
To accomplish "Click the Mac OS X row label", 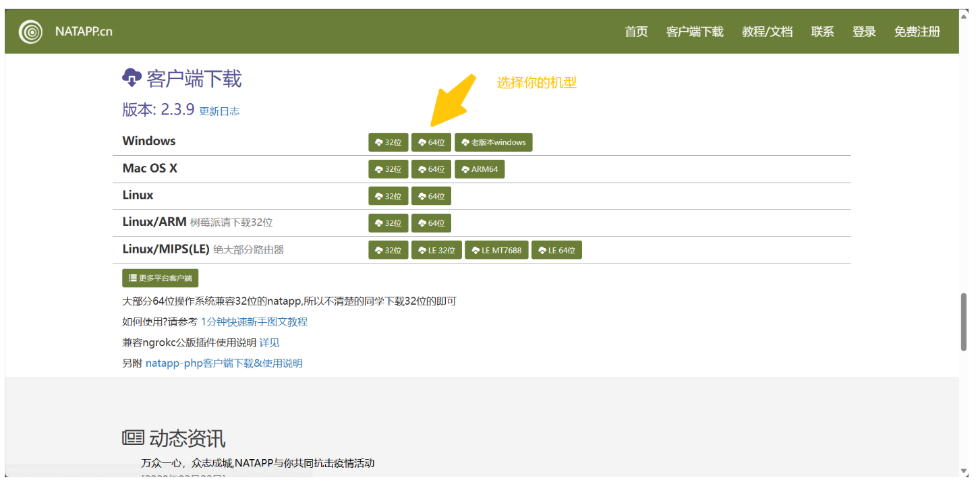I will tap(150, 168).
